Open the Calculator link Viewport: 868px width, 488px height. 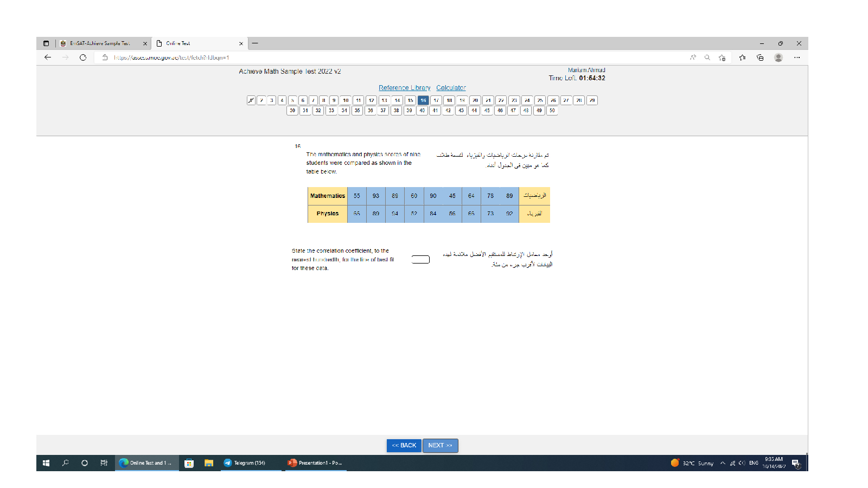[x=451, y=88]
